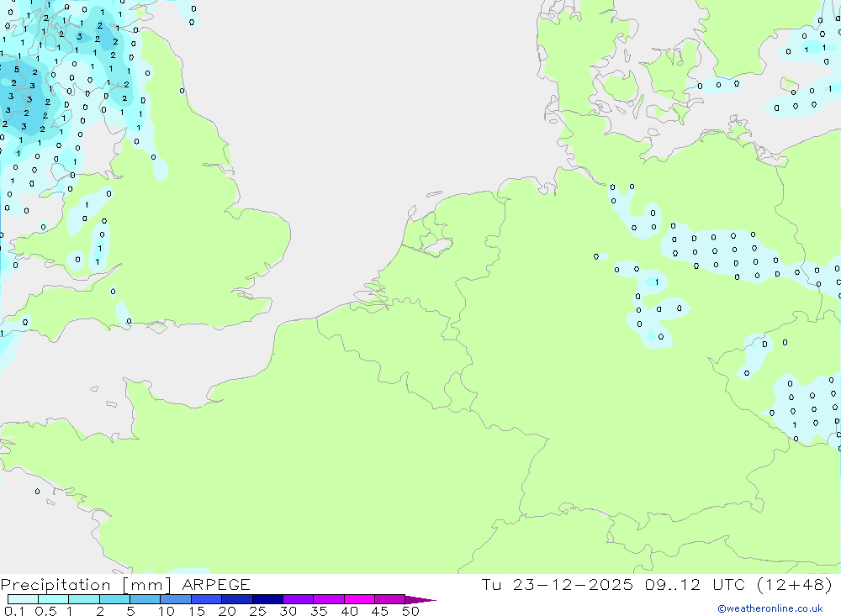Click the 'ARPEGE' model name text
This screenshot has width=841, height=616.
216,585
